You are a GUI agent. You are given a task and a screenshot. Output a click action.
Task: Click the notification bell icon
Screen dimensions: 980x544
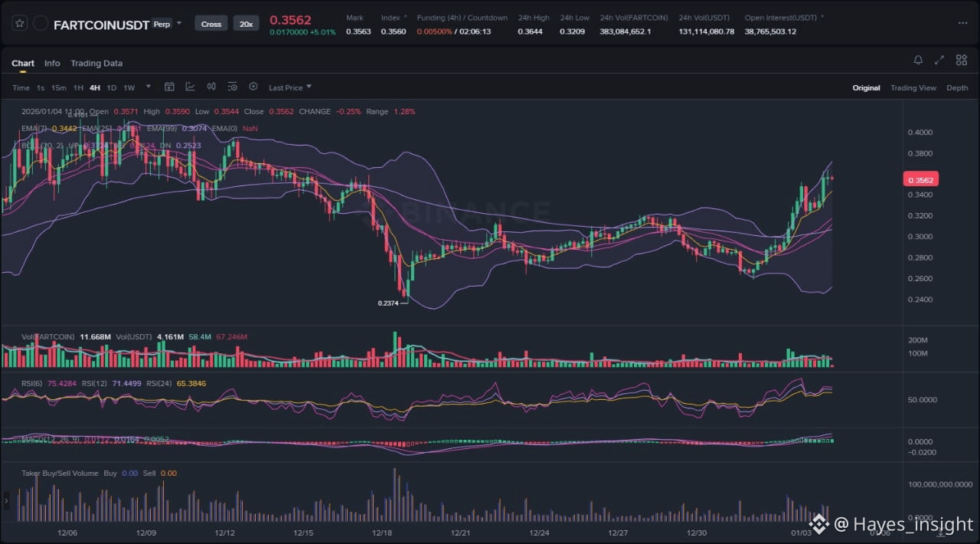[918, 60]
